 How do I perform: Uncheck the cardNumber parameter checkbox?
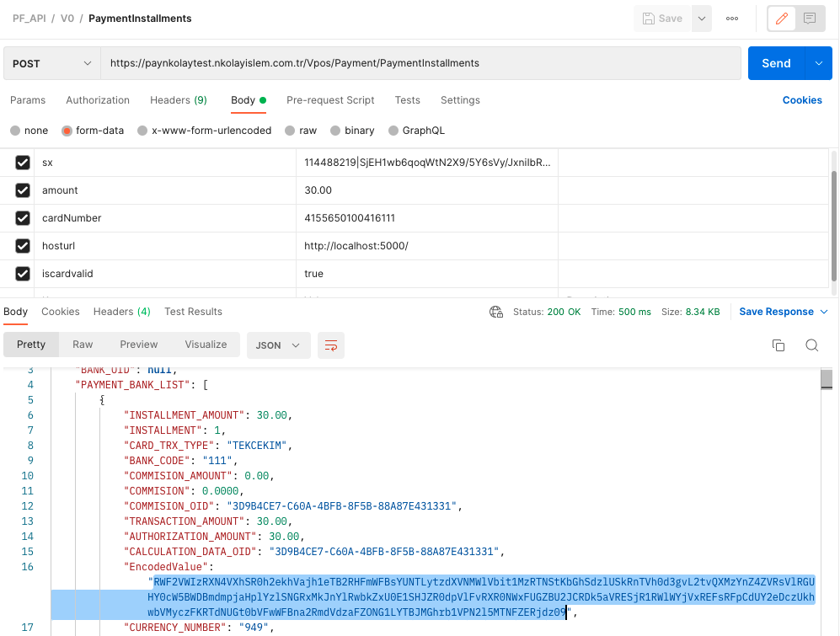(23, 218)
